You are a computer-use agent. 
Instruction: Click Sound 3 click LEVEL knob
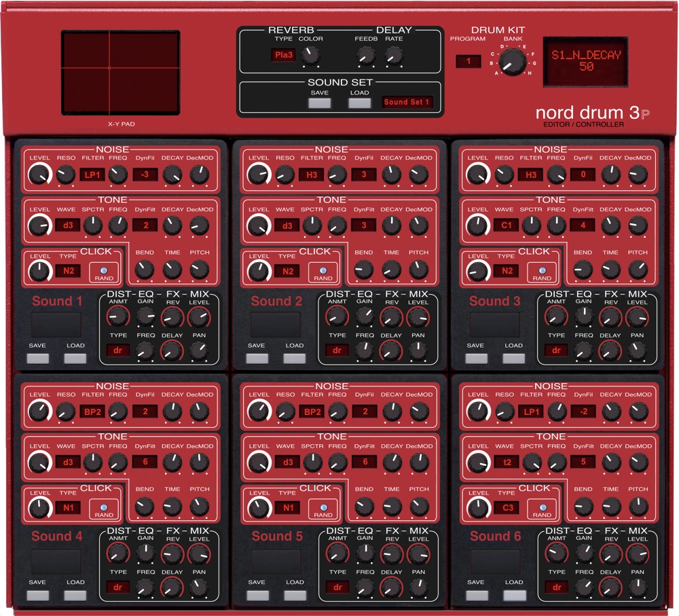pos(477,271)
